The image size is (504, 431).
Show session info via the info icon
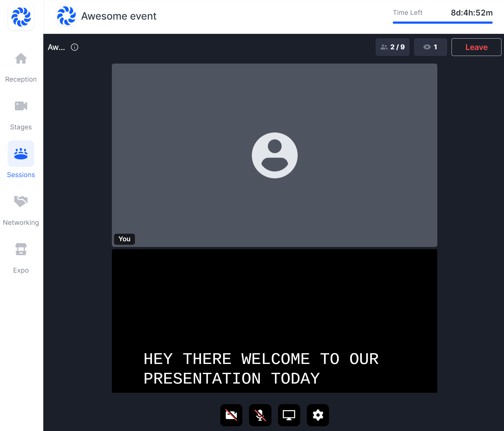click(x=75, y=47)
